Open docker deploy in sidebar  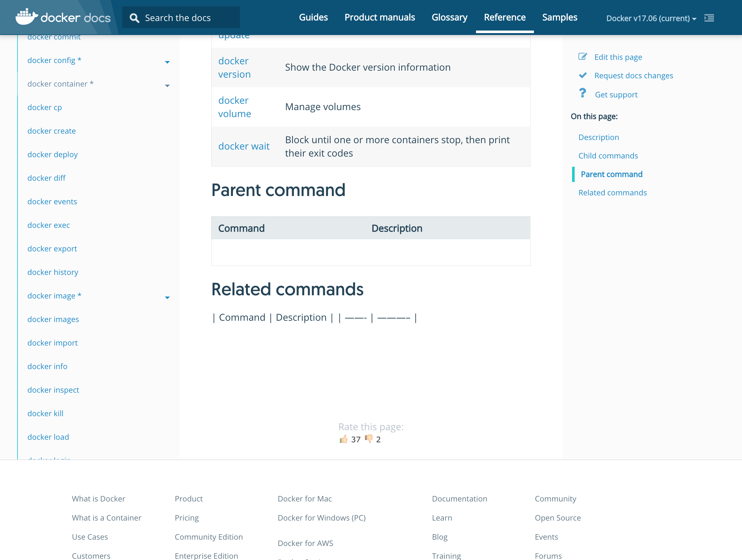pos(53,154)
